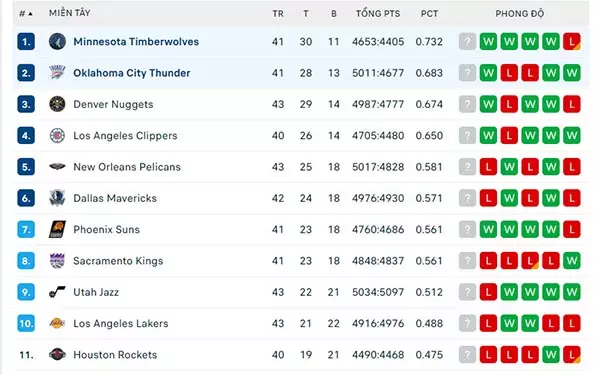Sort table by TỔNG PTS header
Viewport: 600px width, 375px height.
click(378, 14)
